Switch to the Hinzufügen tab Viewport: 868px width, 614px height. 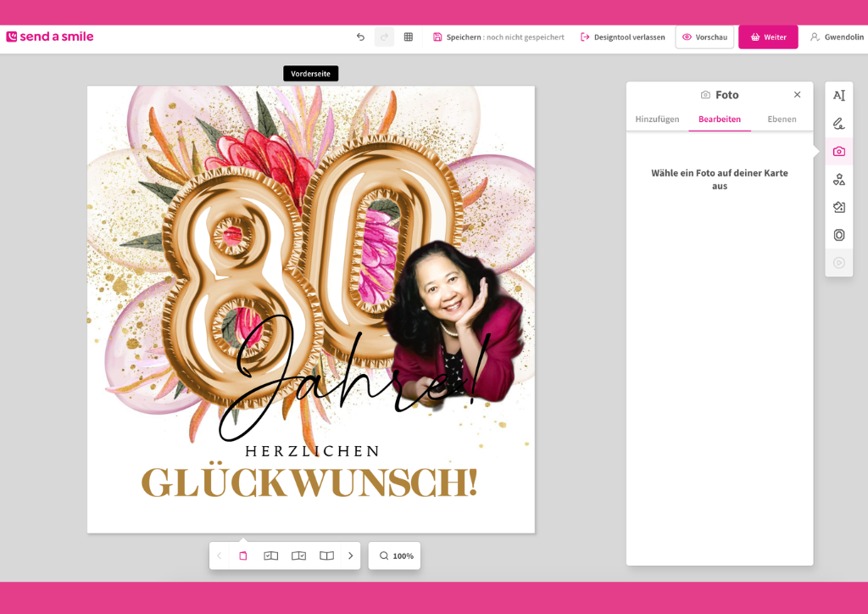657,120
